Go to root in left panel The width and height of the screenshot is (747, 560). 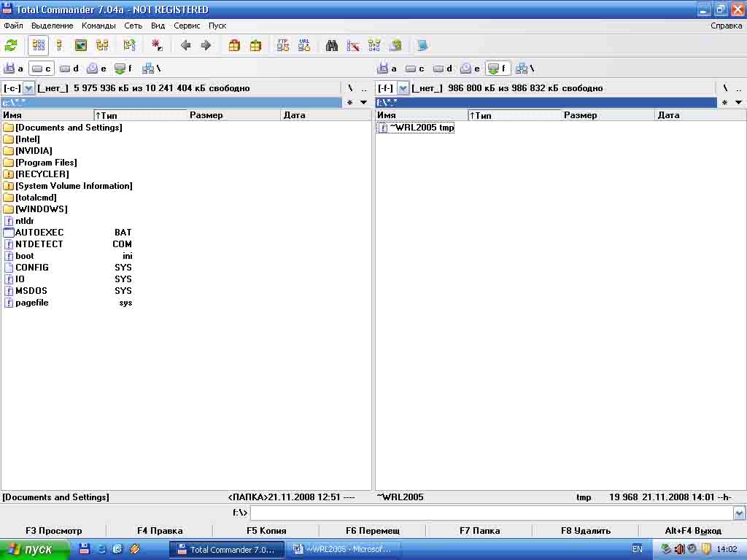(350, 88)
